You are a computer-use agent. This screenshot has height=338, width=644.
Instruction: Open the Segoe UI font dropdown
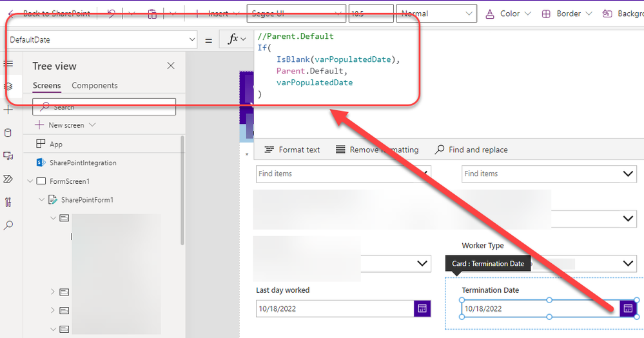tap(296, 14)
